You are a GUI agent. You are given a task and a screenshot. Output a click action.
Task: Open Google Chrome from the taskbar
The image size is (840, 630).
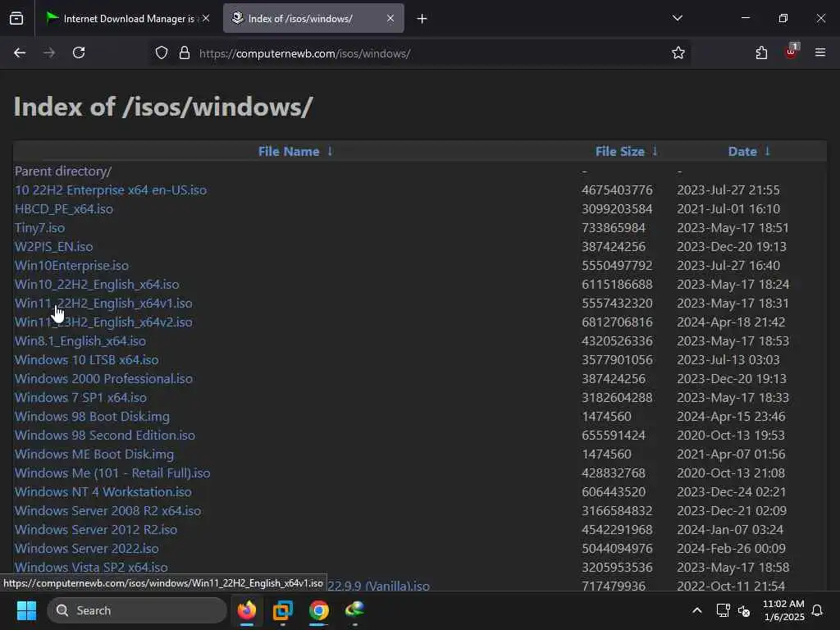click(319, 610)
